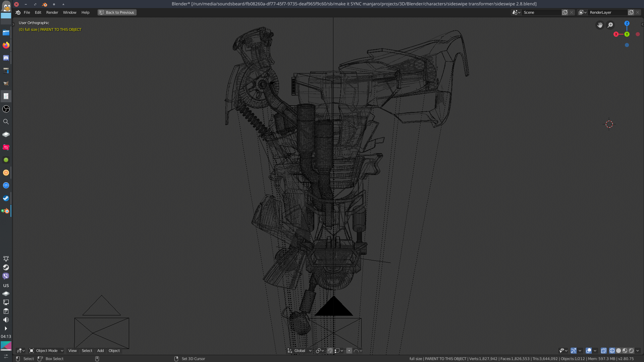Toggle viewport gizmos display
Screen dimensions: 644x362
(574, 351)
